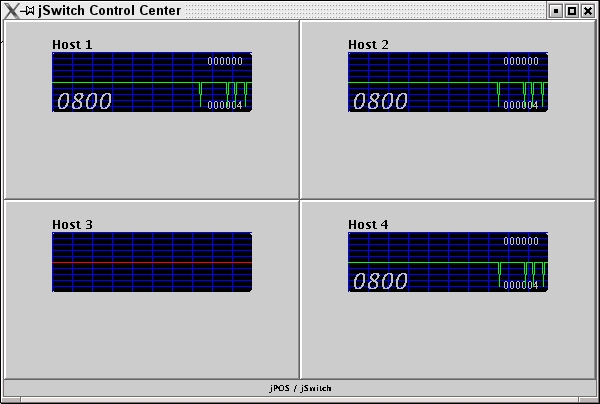Click the Host 3 label
This screenshot has height=404, width=600.
point(72,225)
